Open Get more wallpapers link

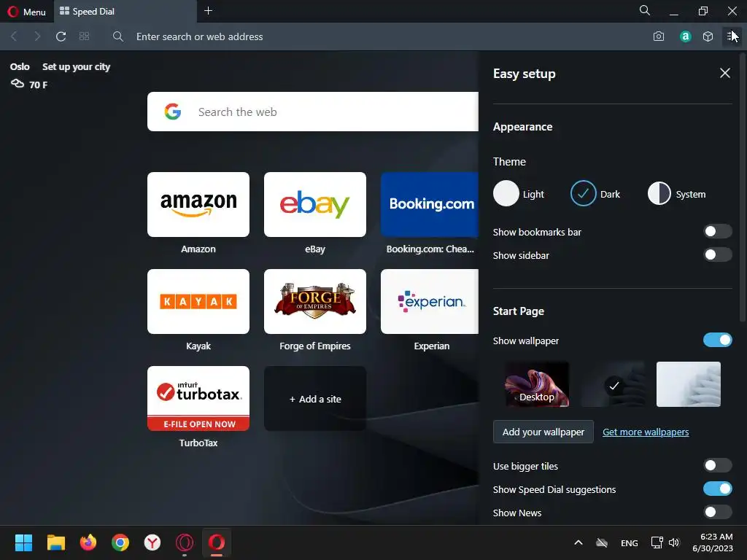(x=646, y=432)
